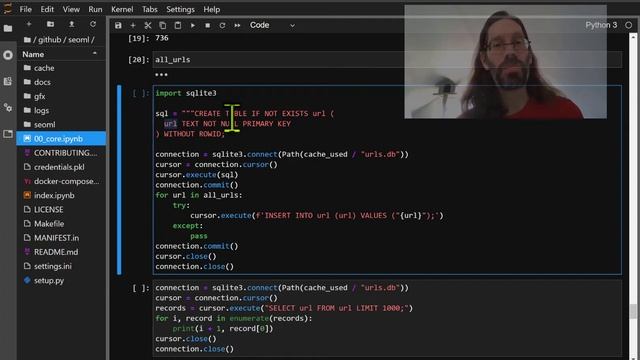Image resolution: width=640 pixels, height=360 pixels.
Task: Open the Kernel menu
Action: pyautogui.click(x=122, y=9)
